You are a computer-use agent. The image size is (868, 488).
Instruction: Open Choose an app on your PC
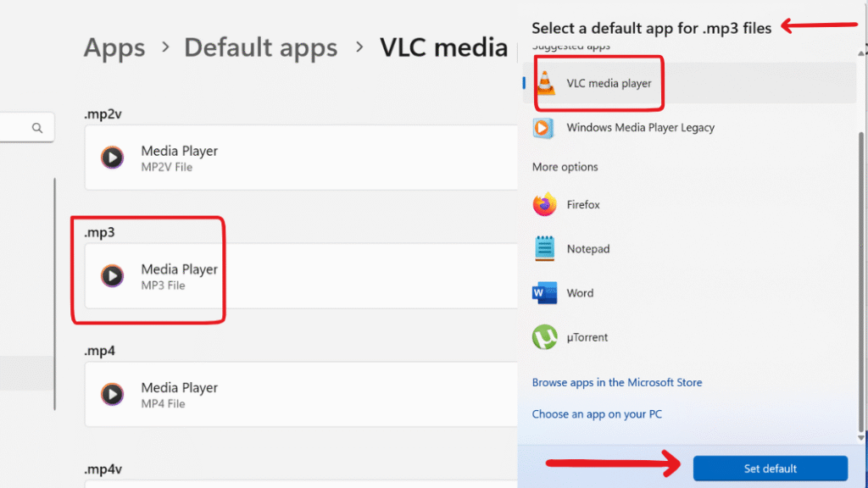597,413
